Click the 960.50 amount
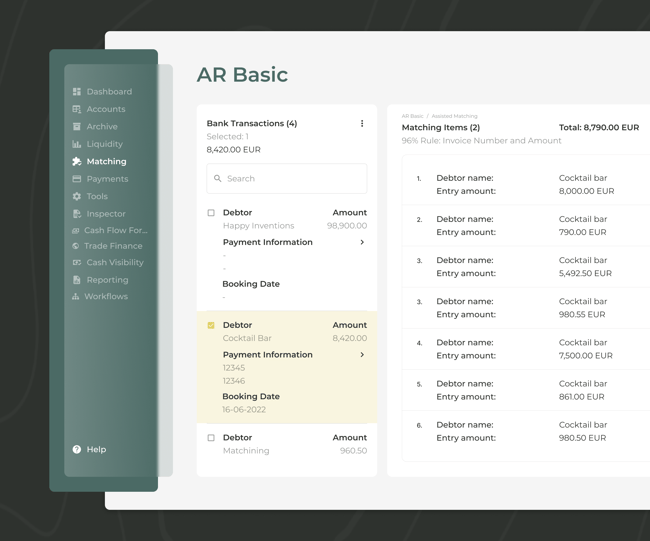The width and height of the screenshot is (650, 541). 353,451
